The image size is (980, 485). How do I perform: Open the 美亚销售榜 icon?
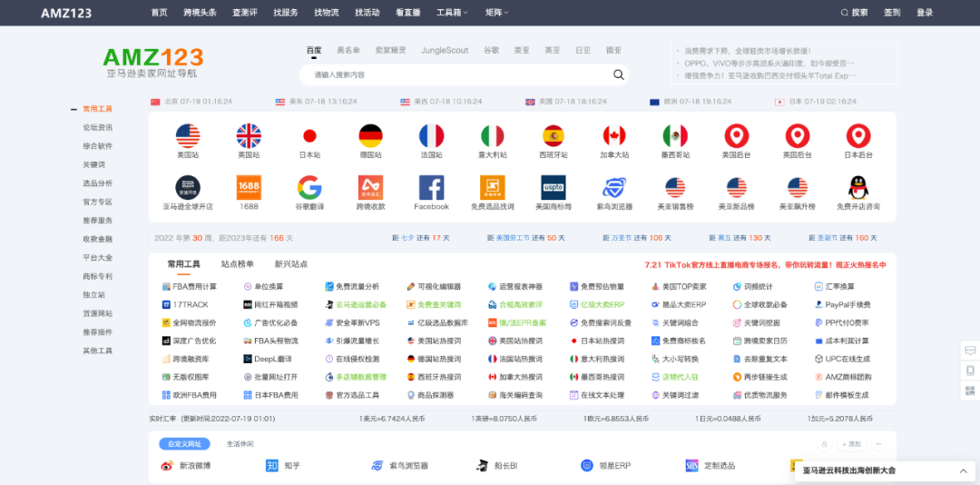point(675,188)
